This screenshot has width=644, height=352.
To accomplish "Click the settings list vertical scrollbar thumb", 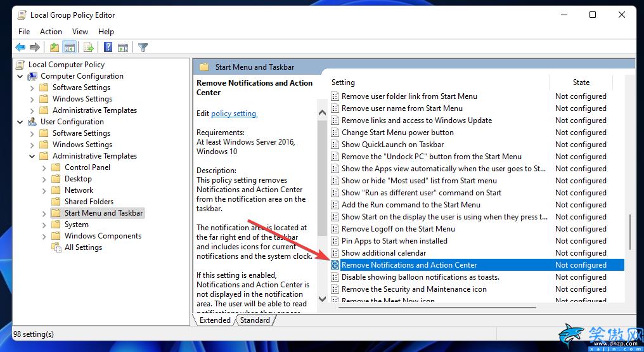I will click(631, 232).
